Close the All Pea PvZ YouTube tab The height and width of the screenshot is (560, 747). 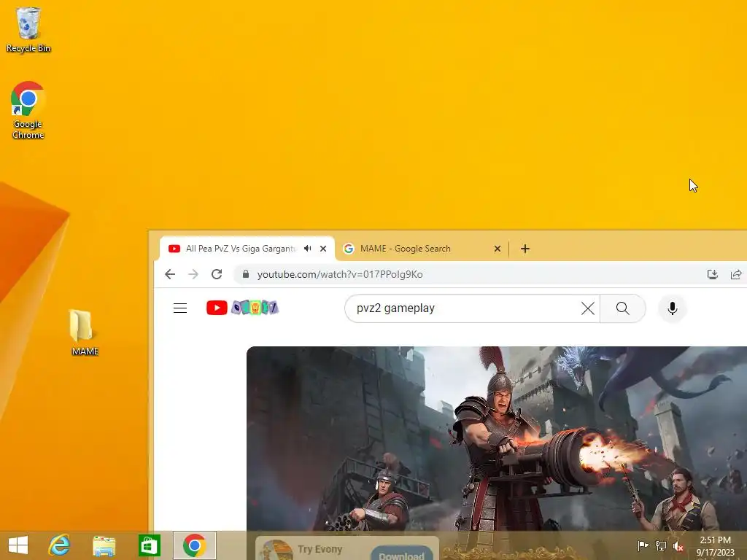click(x=323, y=249)
